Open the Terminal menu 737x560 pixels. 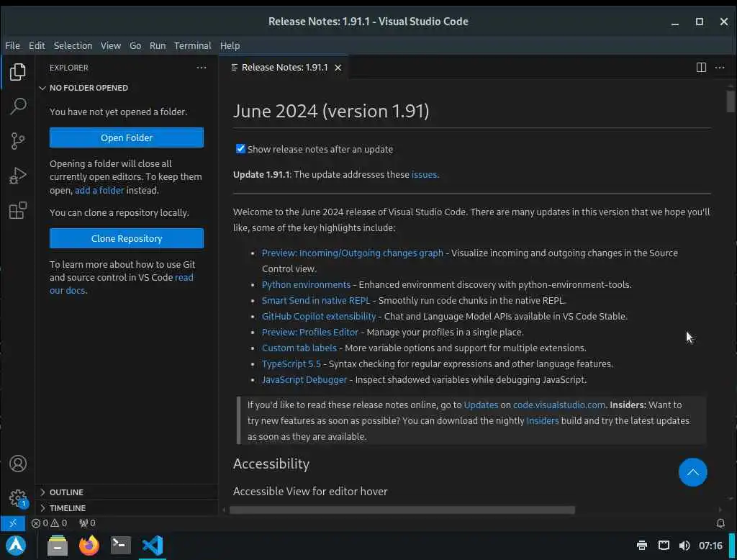click(192, 45)
